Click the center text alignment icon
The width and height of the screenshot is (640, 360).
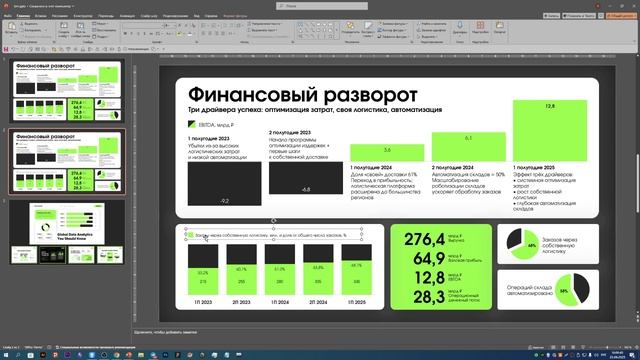210,33
